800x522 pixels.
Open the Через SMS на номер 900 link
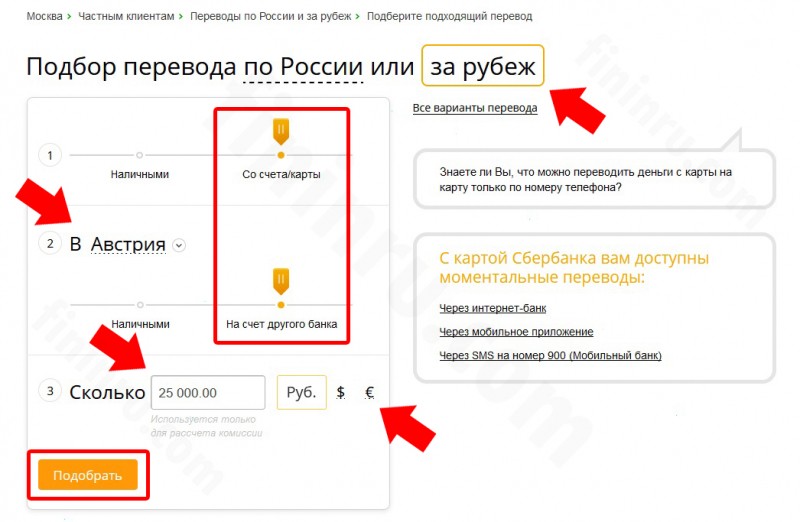(x=550, y=355)
